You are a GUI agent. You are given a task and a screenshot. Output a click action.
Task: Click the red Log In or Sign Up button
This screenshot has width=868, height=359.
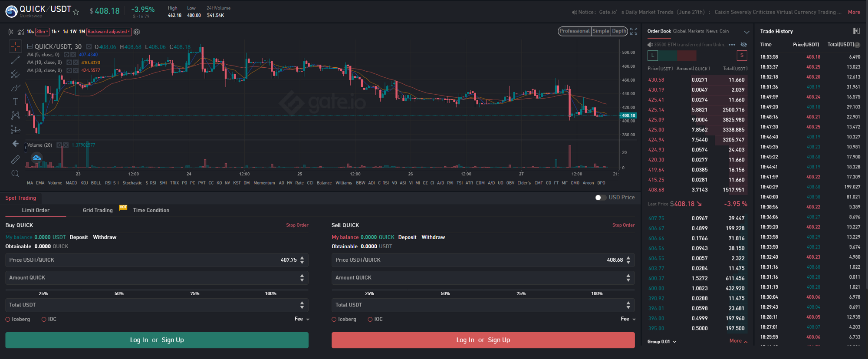coord(483,340)
